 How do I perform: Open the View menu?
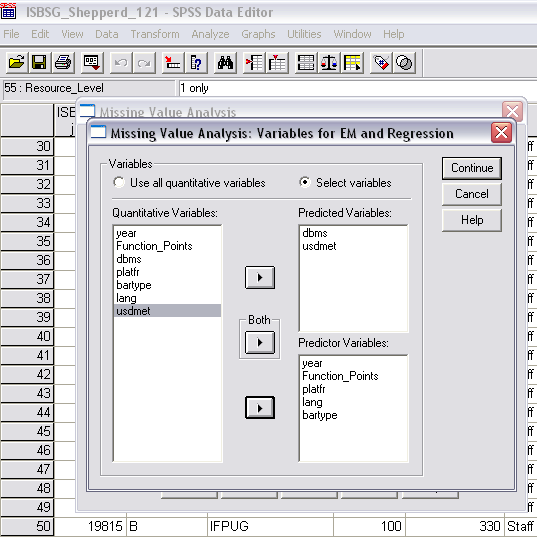[72, 34]
